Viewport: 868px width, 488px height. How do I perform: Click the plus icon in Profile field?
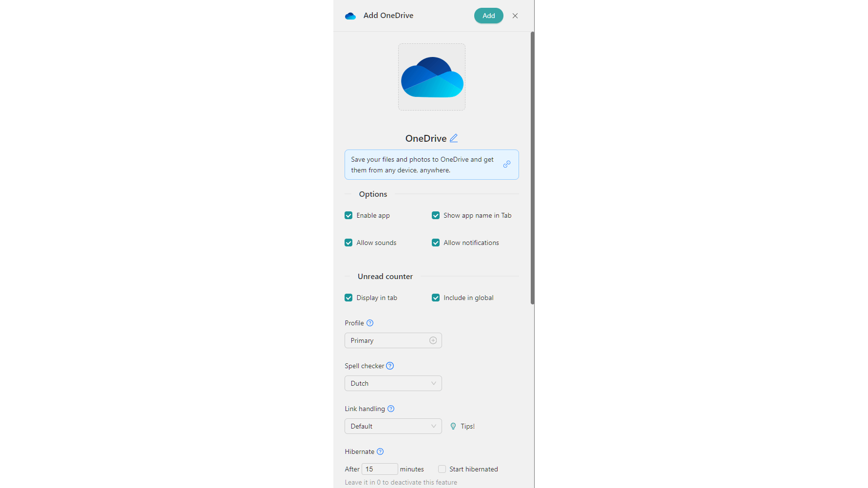433,340
